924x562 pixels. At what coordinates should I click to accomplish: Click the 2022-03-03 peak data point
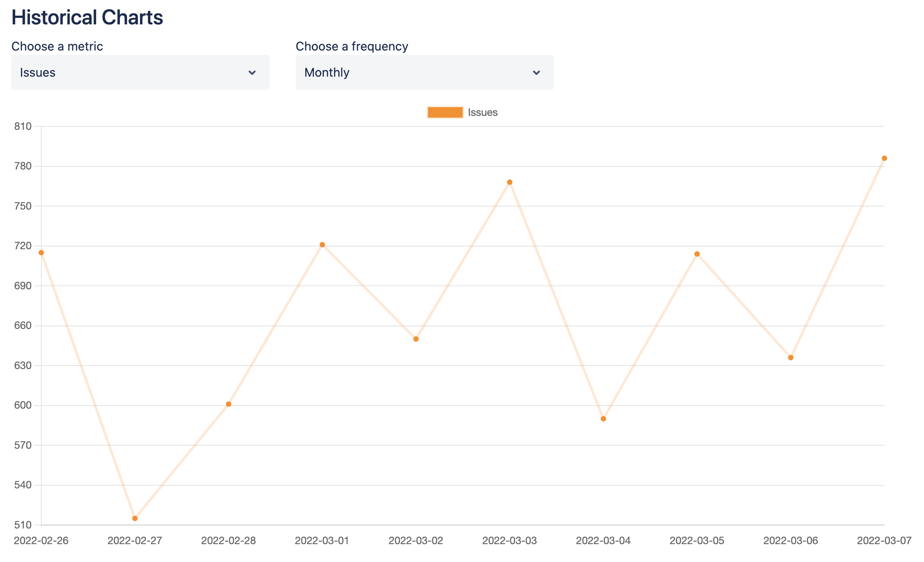pos(509,182)
